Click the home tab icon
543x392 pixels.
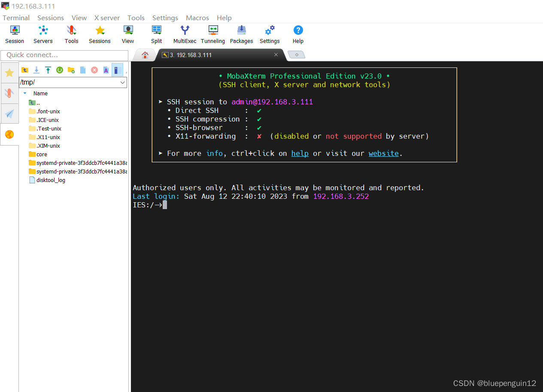145,55
